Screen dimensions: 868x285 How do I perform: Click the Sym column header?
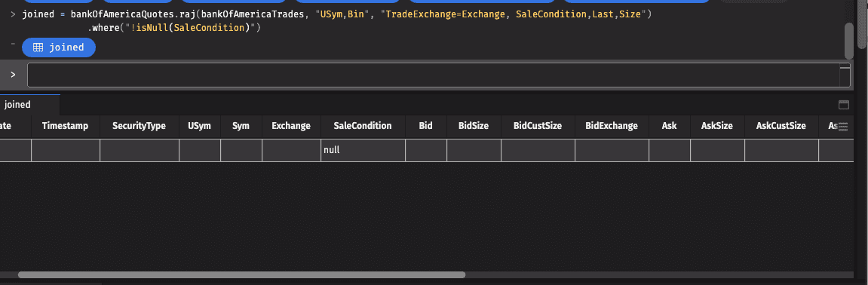point(241,126)
